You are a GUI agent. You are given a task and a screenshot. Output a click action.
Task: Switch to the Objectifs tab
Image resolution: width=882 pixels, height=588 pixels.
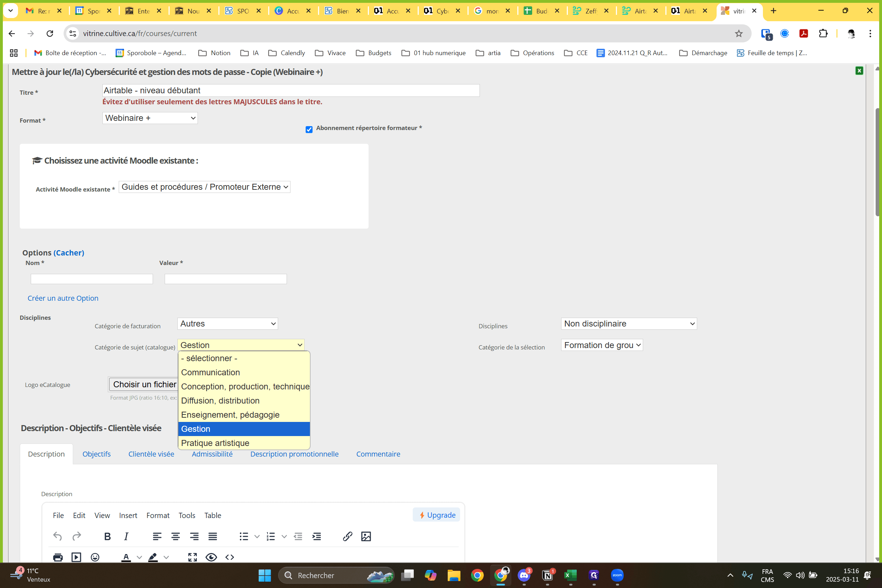(96, 454)
